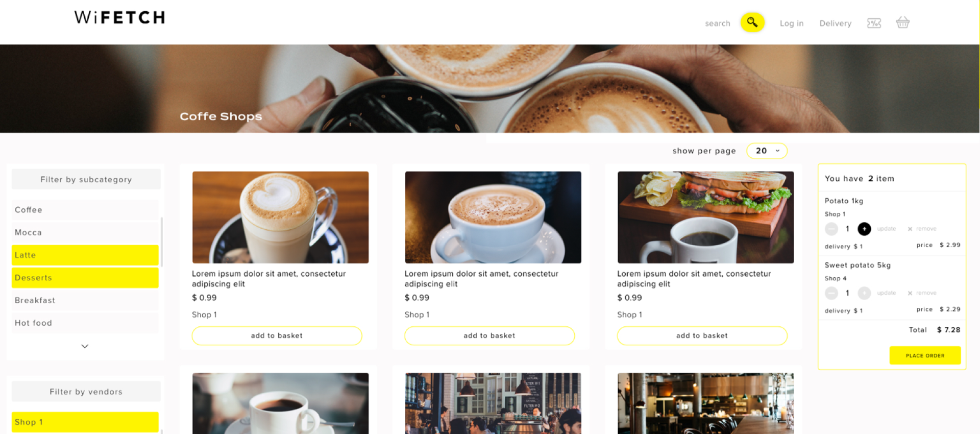980x434 pixels.
Task: Toggle the Desserts subcategory filter
Action: coord(85,278)
